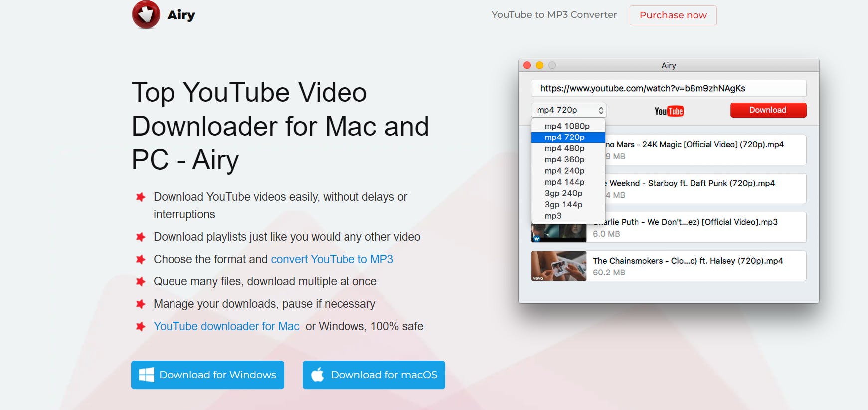Open YouTube downloader for Mac link
The width and height of the screenshot is (868, 410).
point(226,326)
